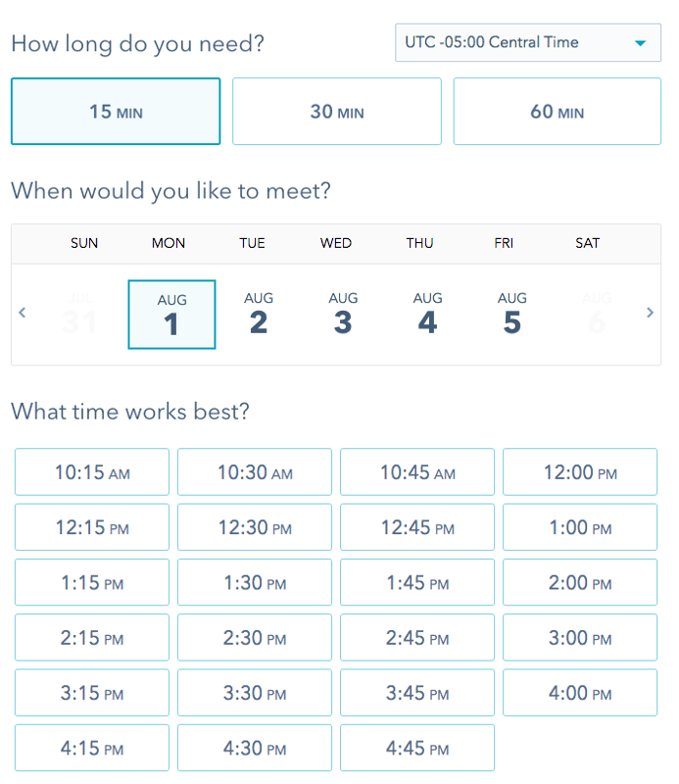The width and height of the screenshot is (679, 784).
Task: Select the 10:45 AM time slot
Action: (x=417, y=472)
